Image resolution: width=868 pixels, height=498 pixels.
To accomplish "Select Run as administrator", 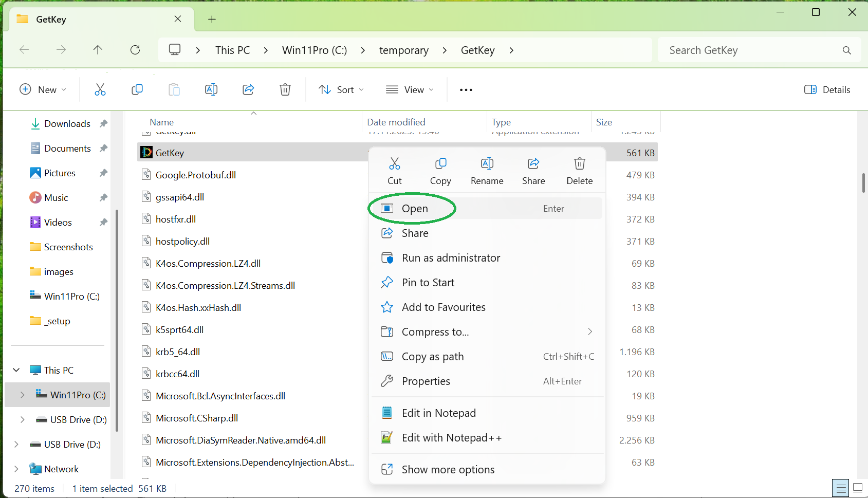I will [x=450, y=258].
